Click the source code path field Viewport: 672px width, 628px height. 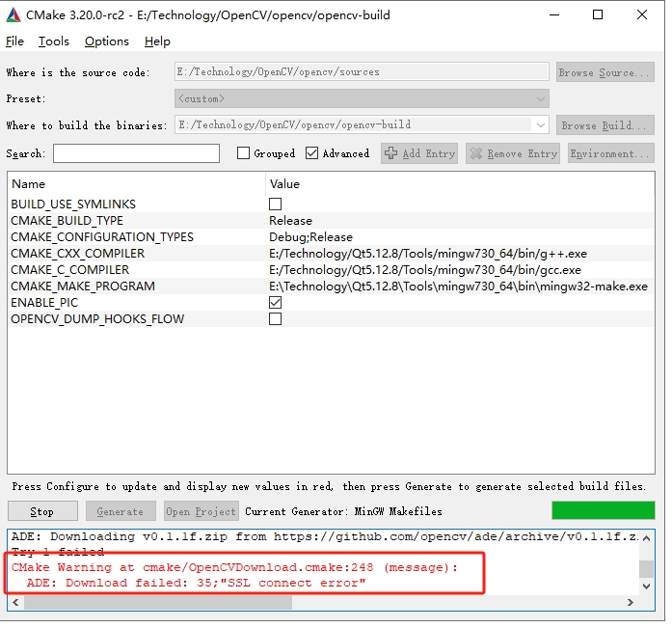coord(362,71)
